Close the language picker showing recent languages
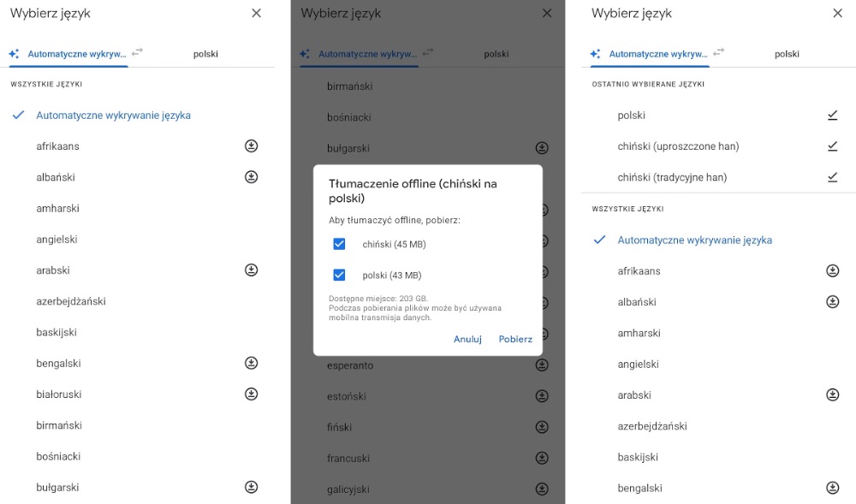 coord(837,14)
